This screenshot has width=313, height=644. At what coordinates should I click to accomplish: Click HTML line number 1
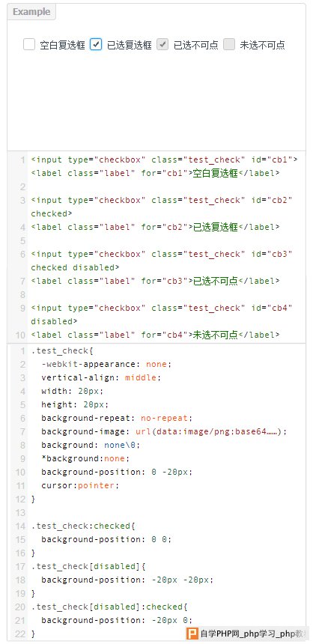tap(22, 160)
